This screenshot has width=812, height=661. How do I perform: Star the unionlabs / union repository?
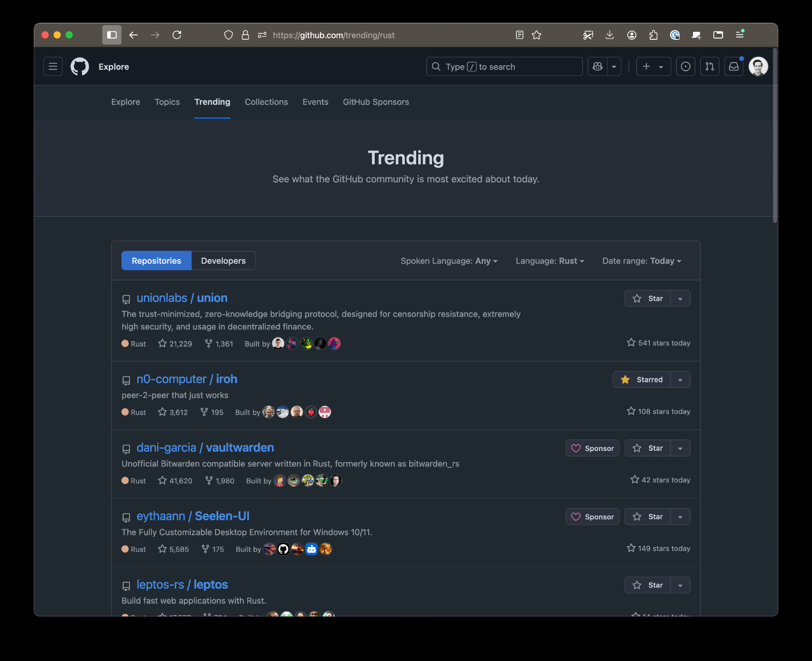click(x=648, y=299)
